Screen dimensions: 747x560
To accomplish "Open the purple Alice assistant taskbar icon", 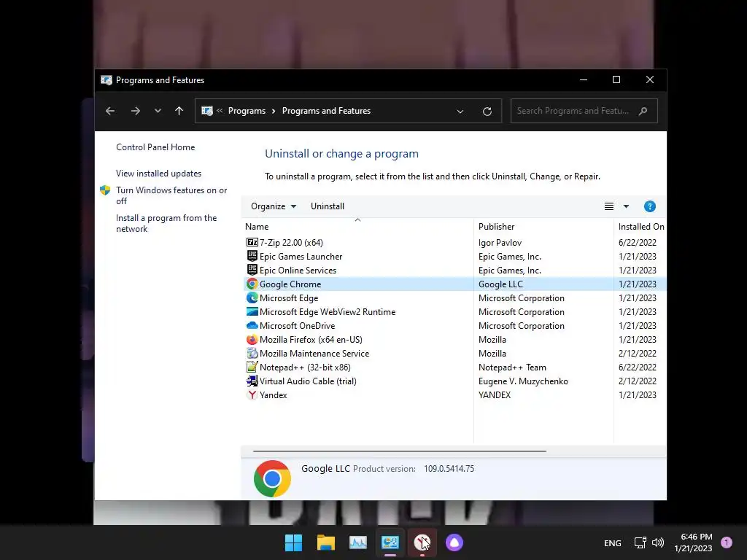I will click(x=454, y=542).
